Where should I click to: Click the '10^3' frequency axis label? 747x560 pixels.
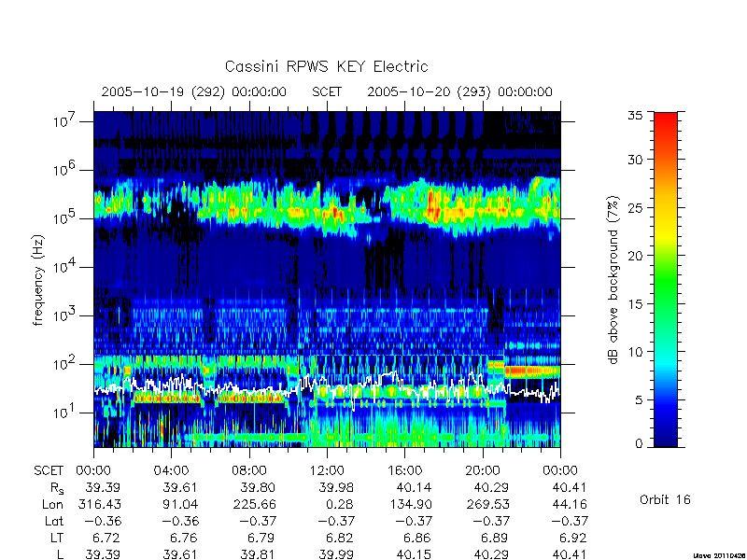pos(63,316)
